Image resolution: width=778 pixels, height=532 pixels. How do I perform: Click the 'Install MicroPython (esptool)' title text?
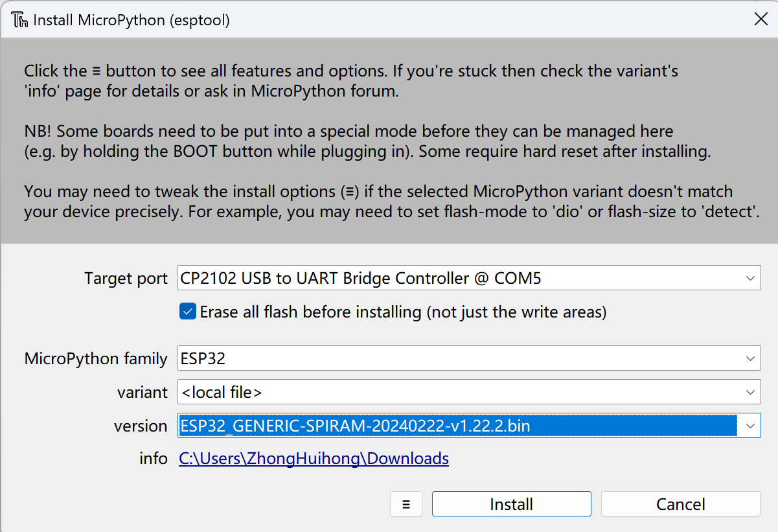132,20
